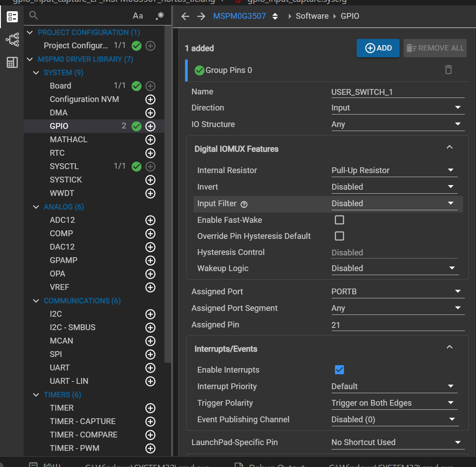Open the Internal Resistor dropdown

[451, 170]
